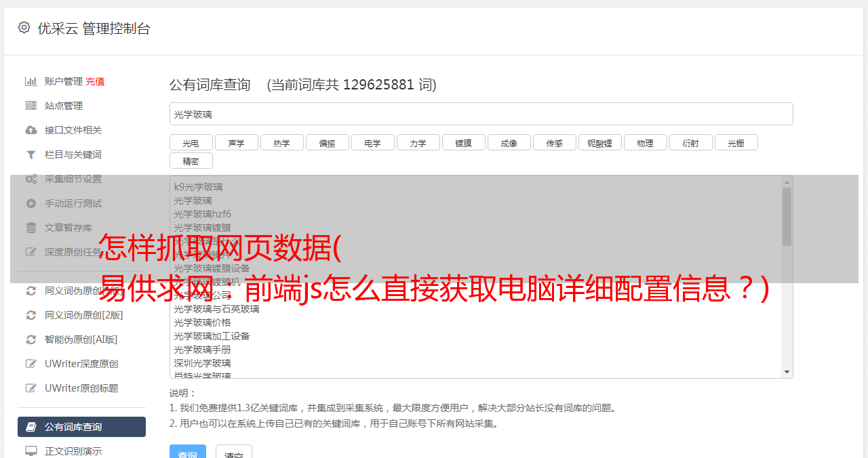The width and height of the screenshot is (868, 458).
Task: Select the 热学 tag button
Action: (281, 142)
